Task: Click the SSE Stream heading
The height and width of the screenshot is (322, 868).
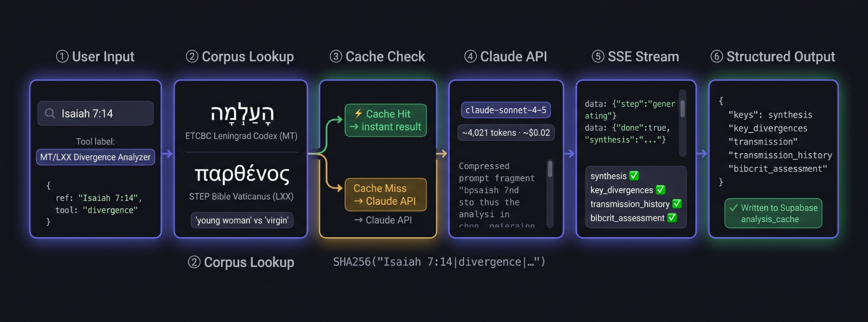Action: click(635, 56)
